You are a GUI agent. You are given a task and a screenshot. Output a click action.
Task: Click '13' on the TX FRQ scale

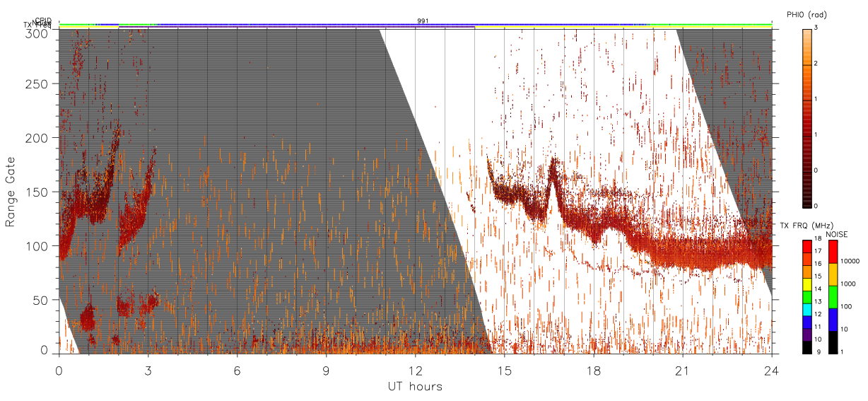pyautogui.click(x=818, y=302)
